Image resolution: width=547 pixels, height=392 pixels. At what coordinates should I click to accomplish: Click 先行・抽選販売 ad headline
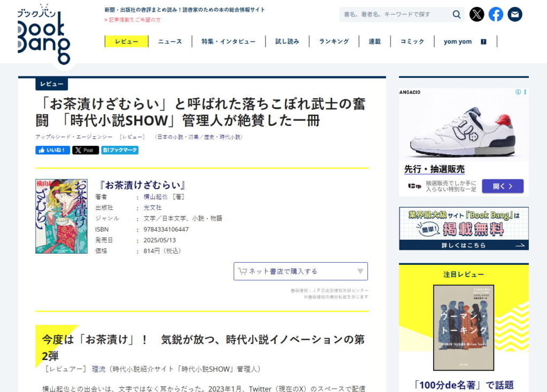coord(434,169)
